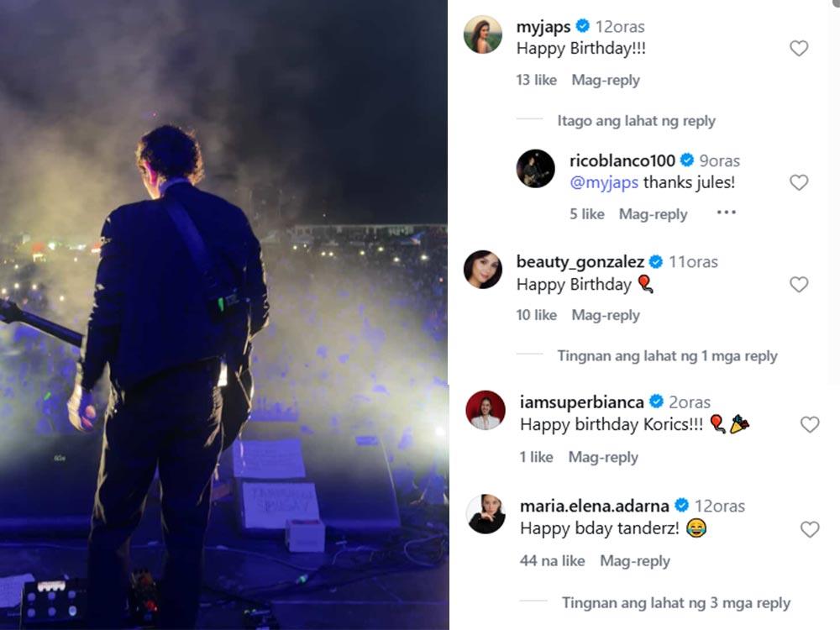Heart the iamsuperbianca Korics comment
Viewport: 840px width, 630px height.
click(x=809, y=425)
